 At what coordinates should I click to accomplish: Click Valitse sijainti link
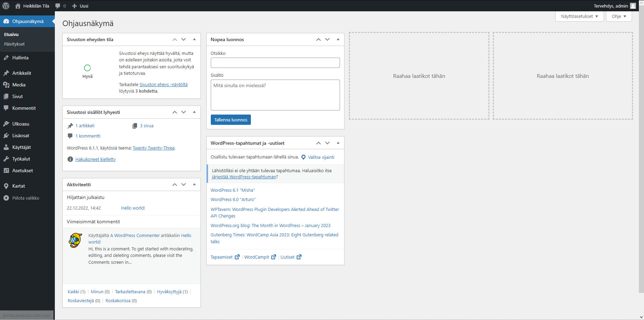coord(321,157)
